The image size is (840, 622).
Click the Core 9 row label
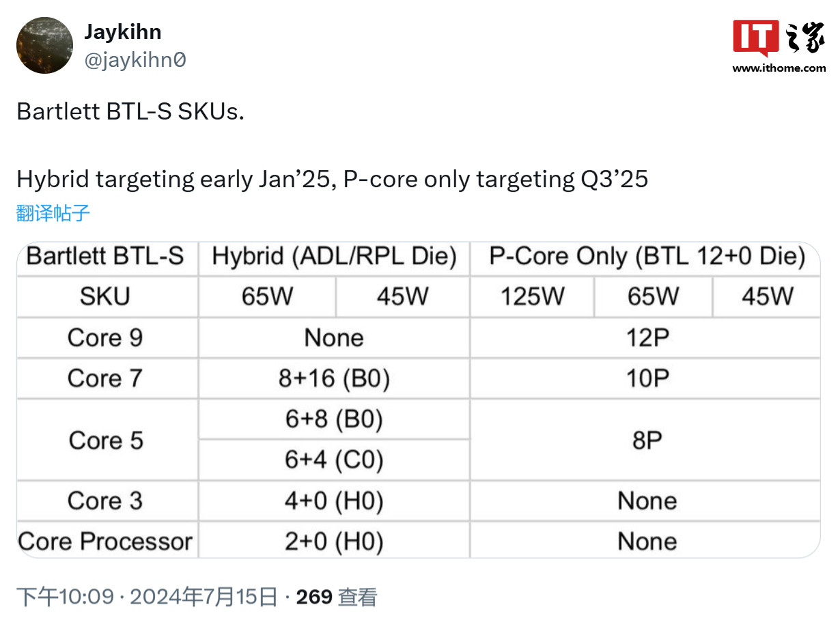tap(105, 337)
